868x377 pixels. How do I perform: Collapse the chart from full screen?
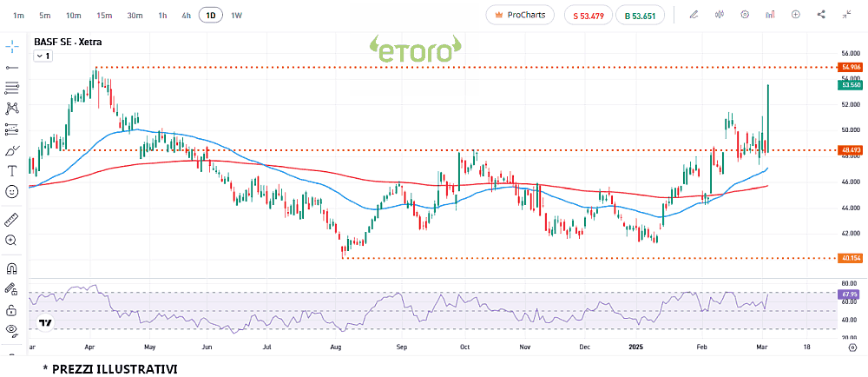click(x=846, y=15)
